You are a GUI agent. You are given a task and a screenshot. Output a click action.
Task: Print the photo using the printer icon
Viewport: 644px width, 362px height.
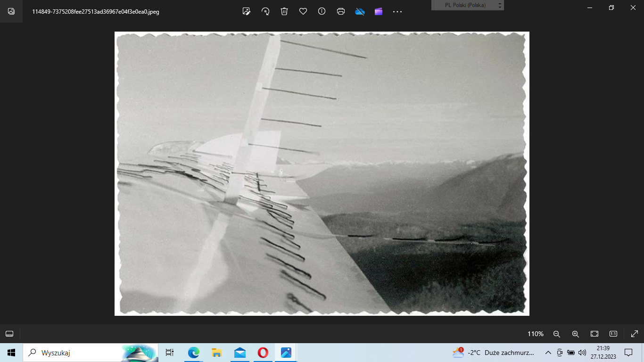coord(341,11)
